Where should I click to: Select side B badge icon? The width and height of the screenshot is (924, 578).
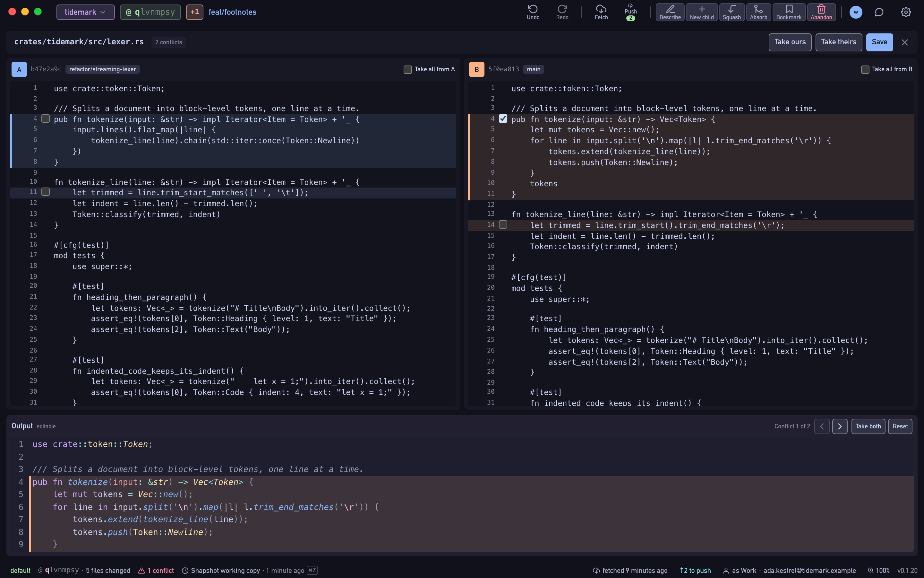coord(476,69)
